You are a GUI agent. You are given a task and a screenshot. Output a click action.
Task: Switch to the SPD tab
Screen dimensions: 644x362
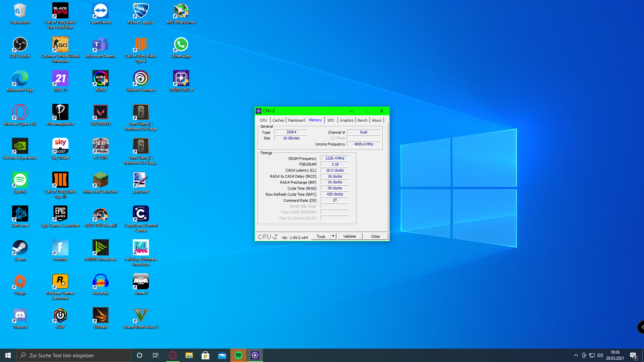[x=330, y=120]
